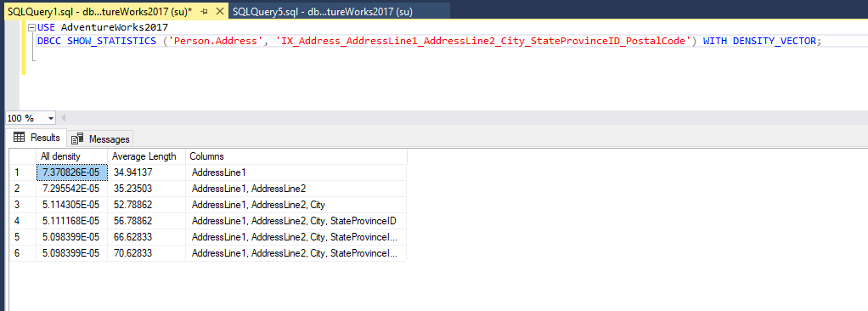
Task: Click the DBCC keyword in the query
Action: 50,42
